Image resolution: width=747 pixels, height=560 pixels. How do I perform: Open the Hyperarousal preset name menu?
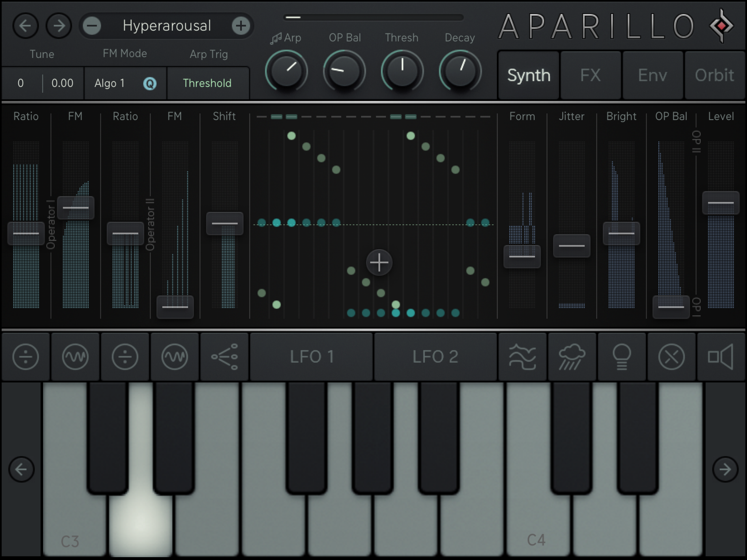pos(167,26)
